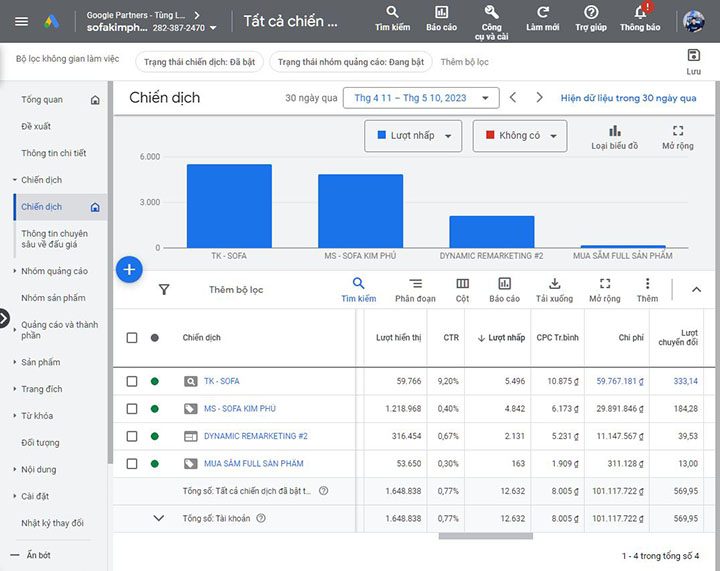
Task: Go to next date range arrow
Action: pos(540,97)
